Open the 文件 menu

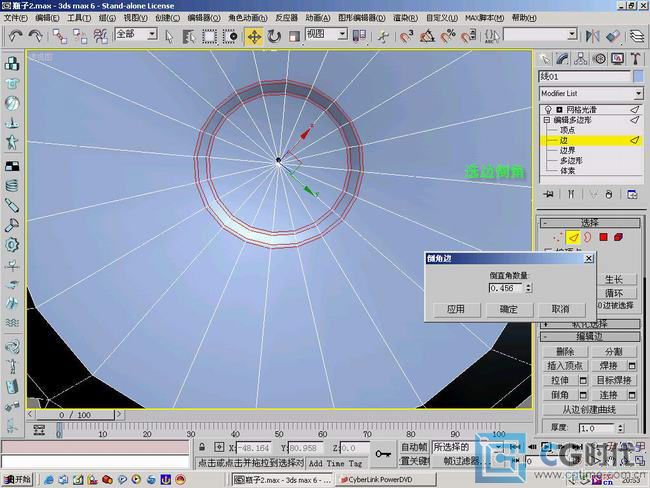click(x=15, y=18)
